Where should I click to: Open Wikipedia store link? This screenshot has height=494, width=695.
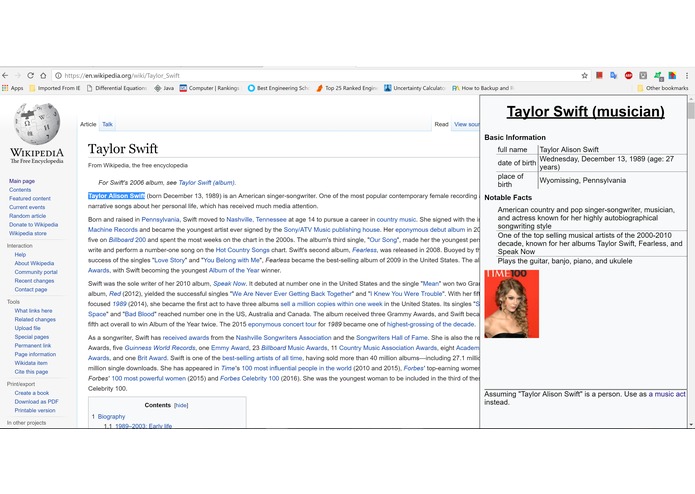[x=27, y=233]
